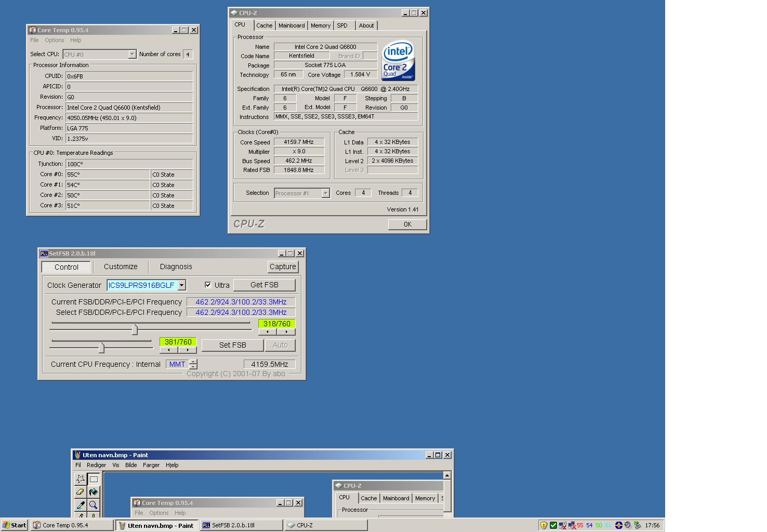This screenshot has height=532, width=767.
Task: Click the green checkmark tray icon
Action: [553, 525]
